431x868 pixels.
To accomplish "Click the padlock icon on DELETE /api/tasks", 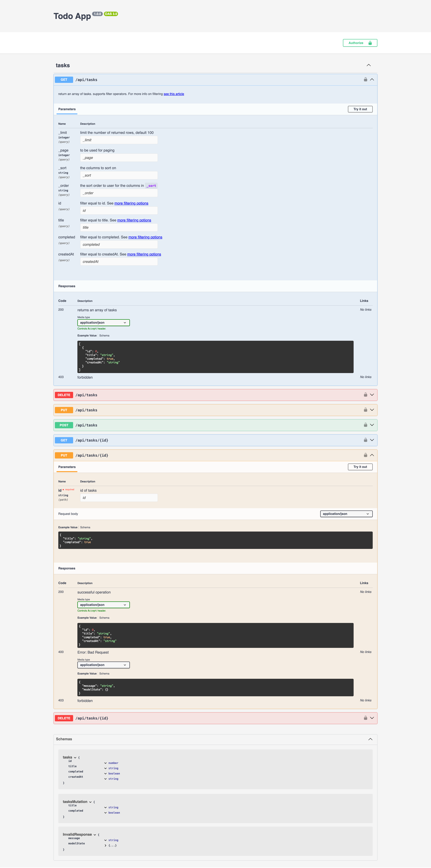I will pyautogui.click(x=365, y=395).
